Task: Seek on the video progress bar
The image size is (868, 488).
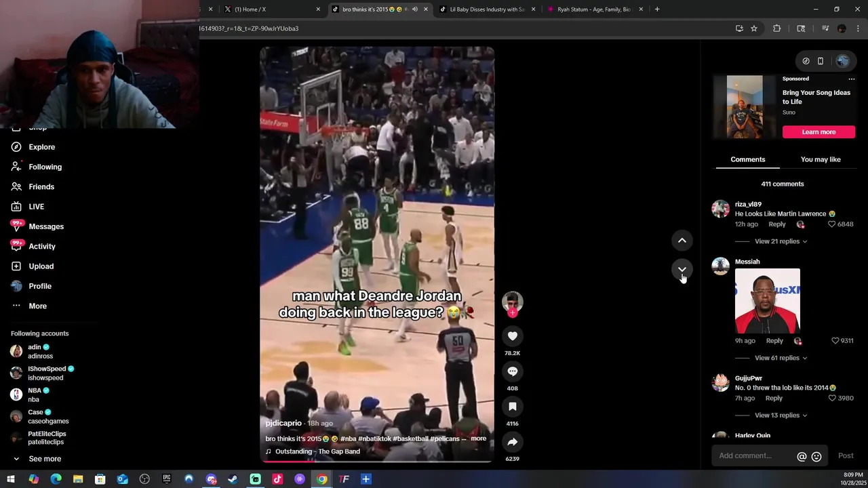Action: pyautogui.click(x=377, y=462)
